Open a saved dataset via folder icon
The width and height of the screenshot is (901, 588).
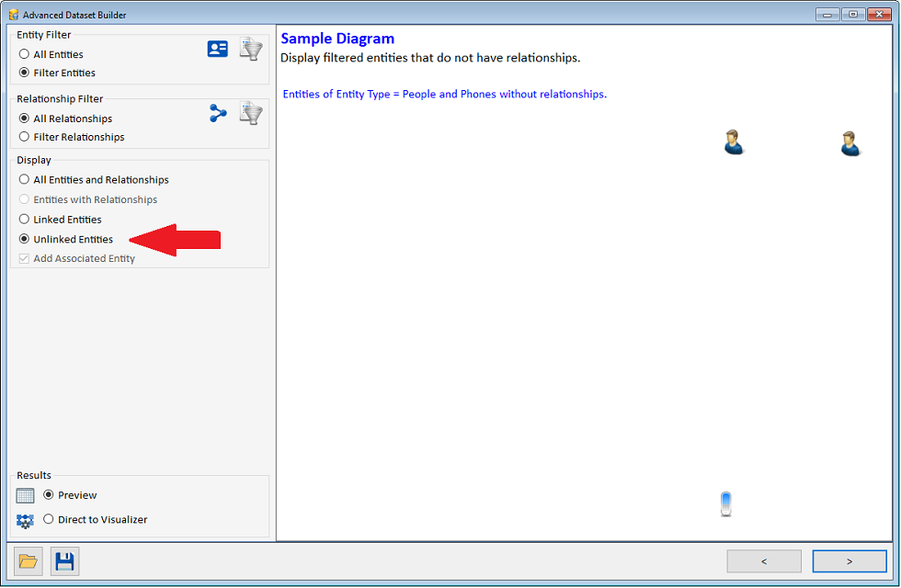click(x=28, y=560)
